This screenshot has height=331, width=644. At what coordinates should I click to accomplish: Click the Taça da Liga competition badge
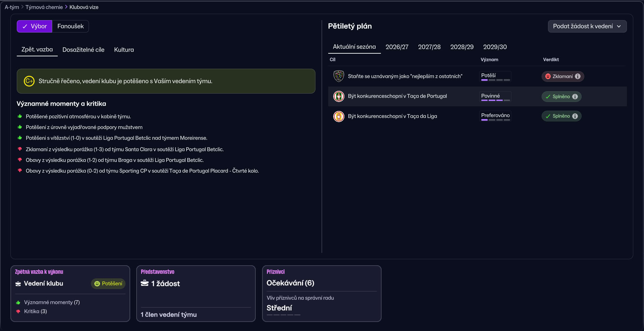tap(339, 116)
